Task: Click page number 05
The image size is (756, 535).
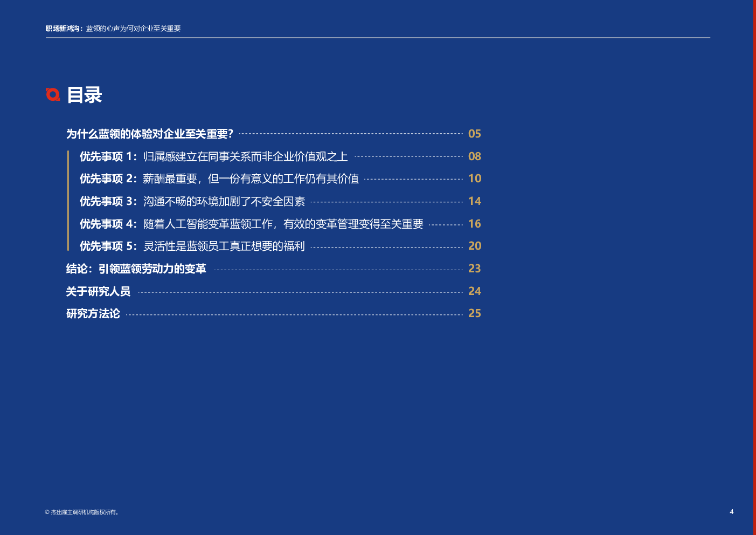Action: click(x=475, y=134)
